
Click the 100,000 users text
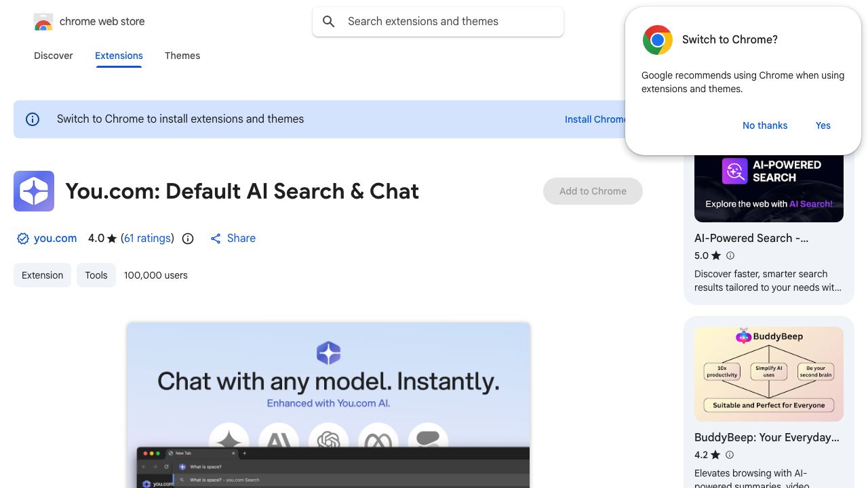156,275
